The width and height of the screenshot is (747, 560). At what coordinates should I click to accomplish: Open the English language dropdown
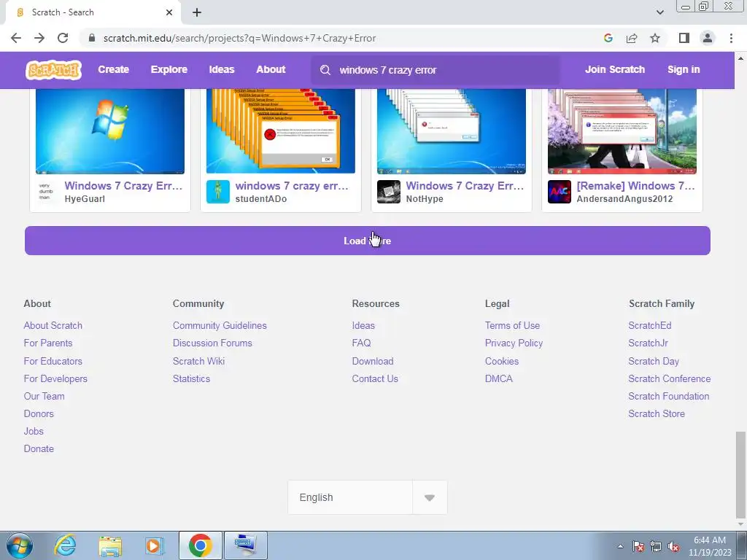(368, 497)
